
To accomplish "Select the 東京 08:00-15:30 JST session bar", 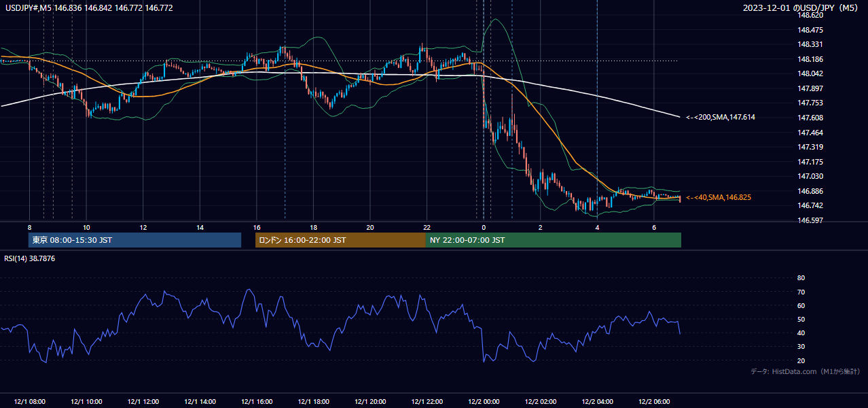I will click(x=134, y=240).
